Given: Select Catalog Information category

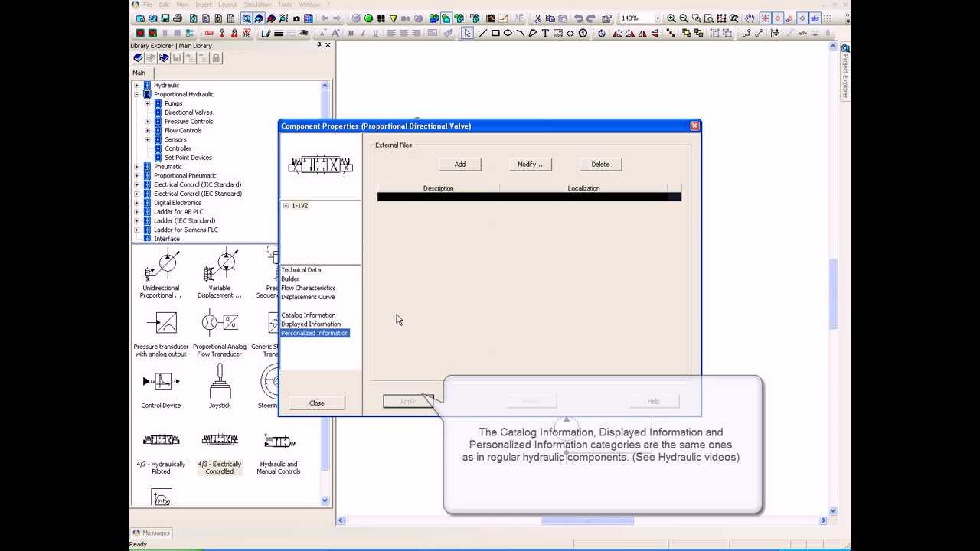Looking at the screenshot, I should point(308,315).
